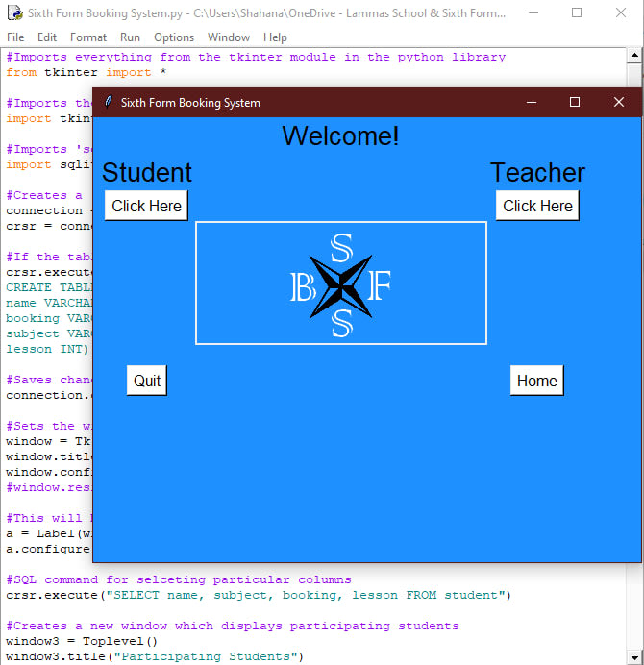
Task: Click the Python file icon in IDLE title bar
Action: tap(15, 12)
